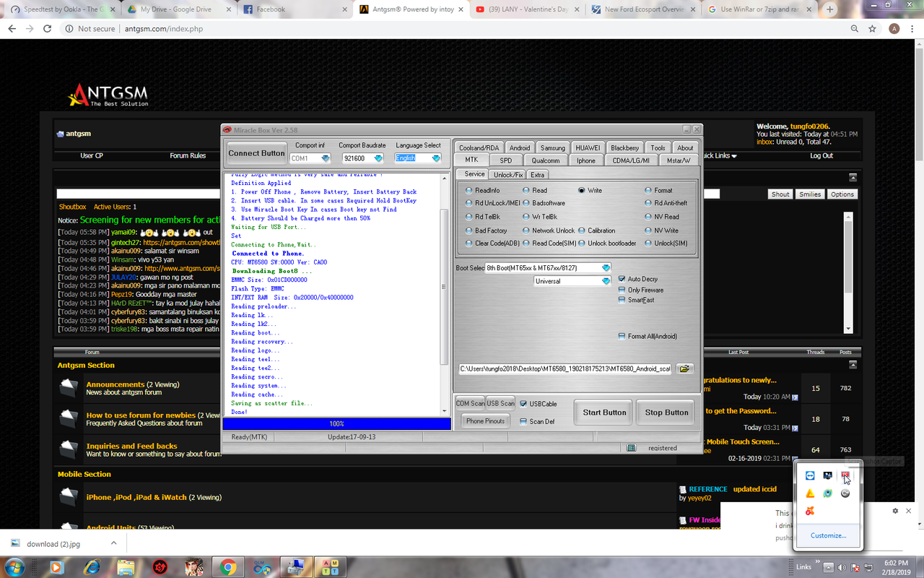924x578 pixels.
Task: Click the volume speaker icon in the system tray
Action: click(842, 567)
